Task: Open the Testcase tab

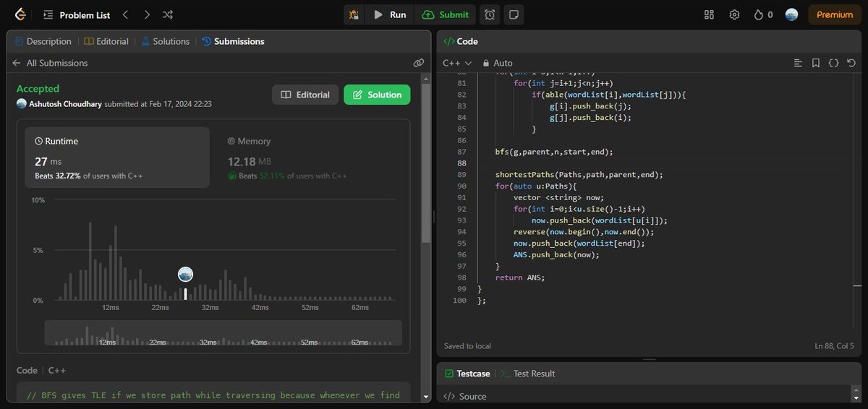Action: coord(468,374)
